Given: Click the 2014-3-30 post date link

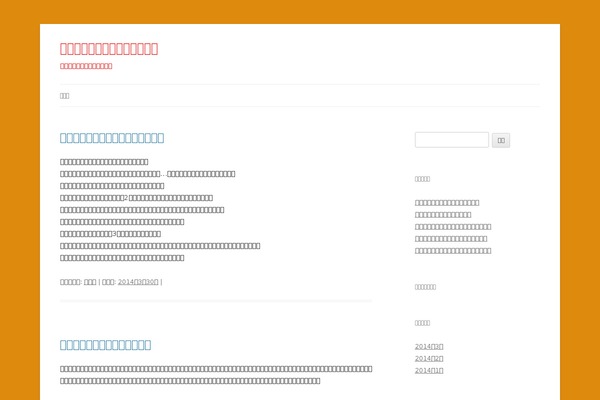Looking at the screenshot, I should [138, 282].
